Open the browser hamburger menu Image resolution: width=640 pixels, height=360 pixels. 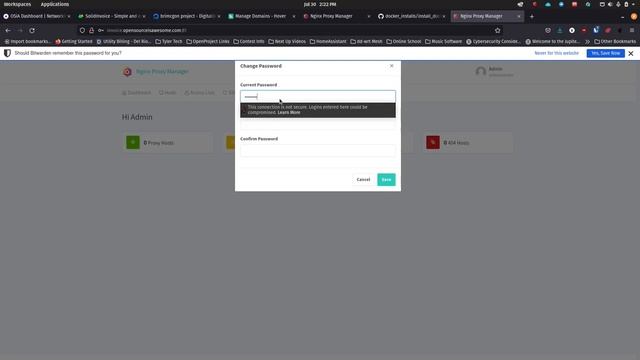point(632,30)
